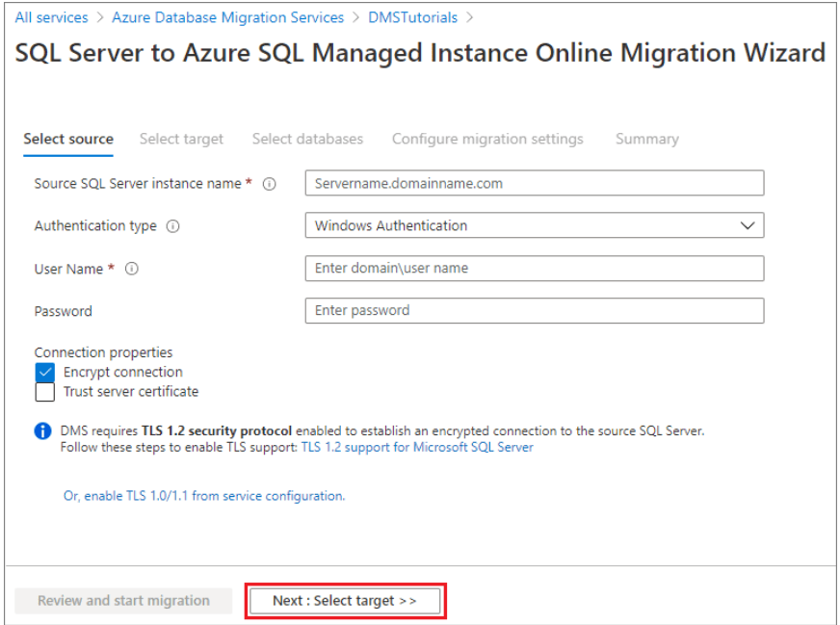Click the dropdown chevron for Windows Authentication

click(x=748, y=225)
